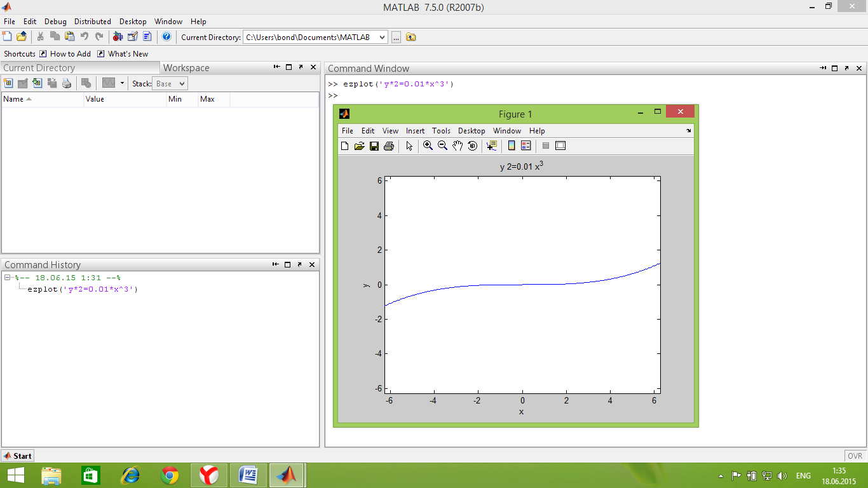Open the Profiler icon in MATLAB toolbar
The image size is (868, 488).
pyautogui.click(x=147, y=37)
